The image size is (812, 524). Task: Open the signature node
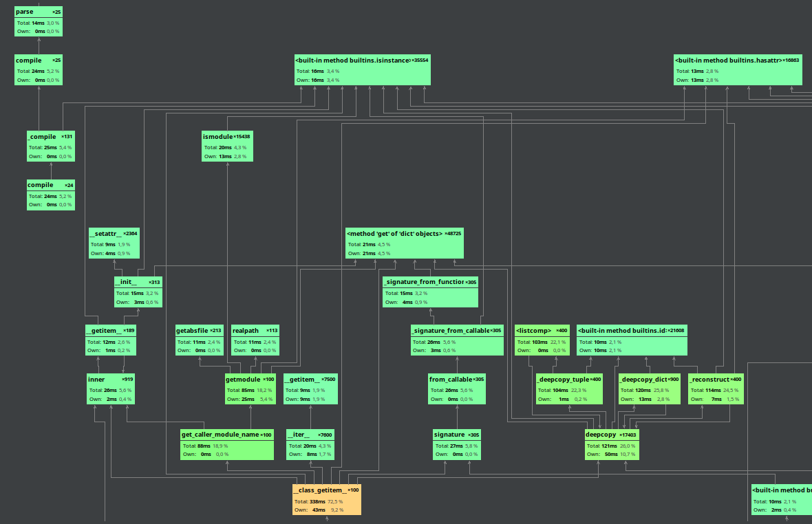[x=456, y=444]
